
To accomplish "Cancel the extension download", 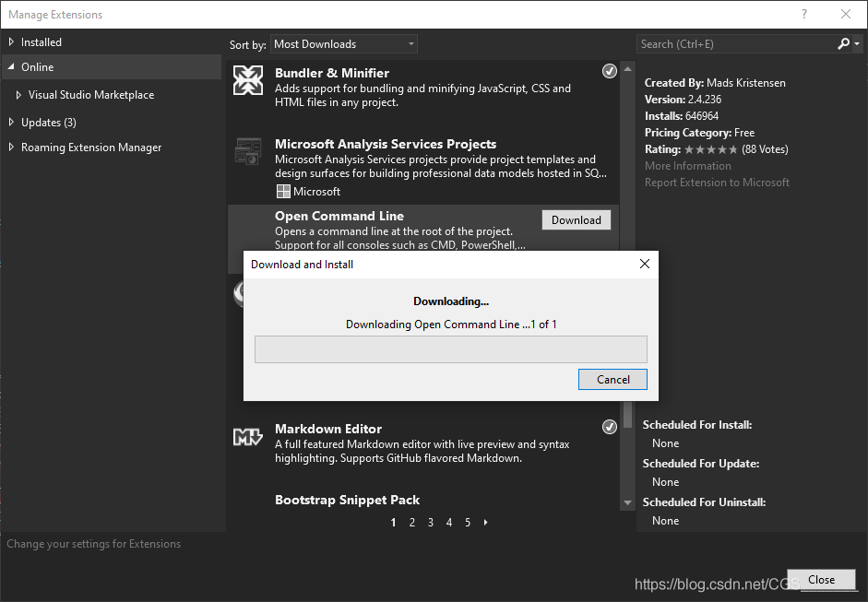I will pos(612,379).
